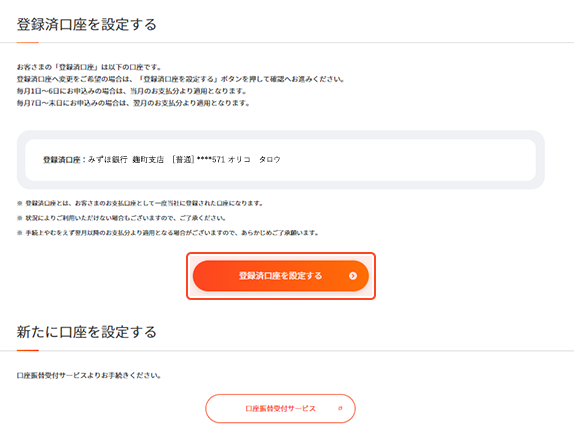Select the 新たに口座を設定する section heading
Image resolution: width=574 pixels, height=442 pixels.
pos(86,332)
